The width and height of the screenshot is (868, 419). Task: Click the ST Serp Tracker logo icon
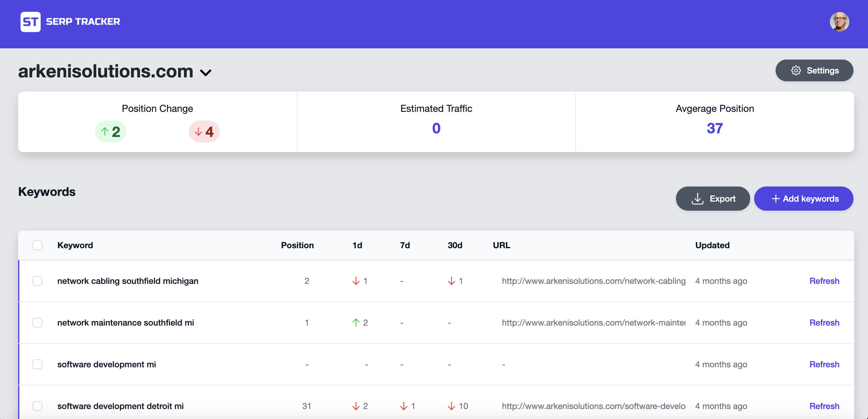click(x=30, y=22)
